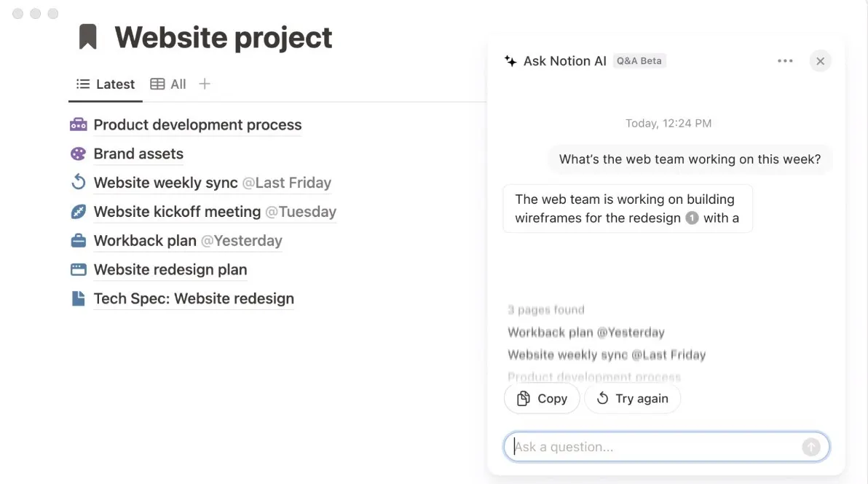Open the Website kickoff meeting page
The width and height of the screenshot is (868, 484).
point(215,212)
